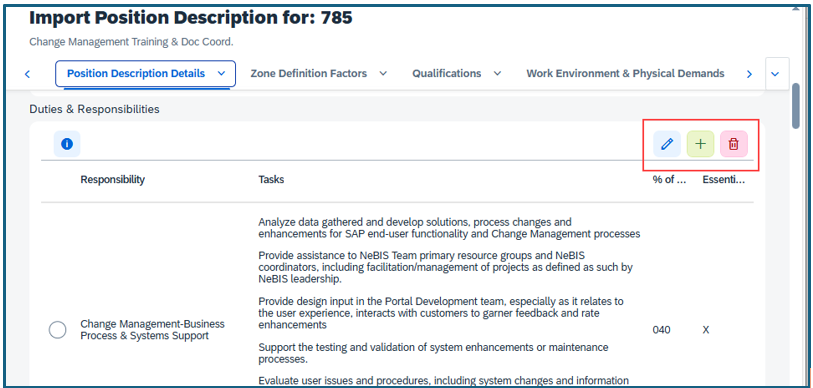The image size is (813, 388).
Task: Click 'Change Management-Business Process & Systems Support' text
Action: [x=152, y=330]
